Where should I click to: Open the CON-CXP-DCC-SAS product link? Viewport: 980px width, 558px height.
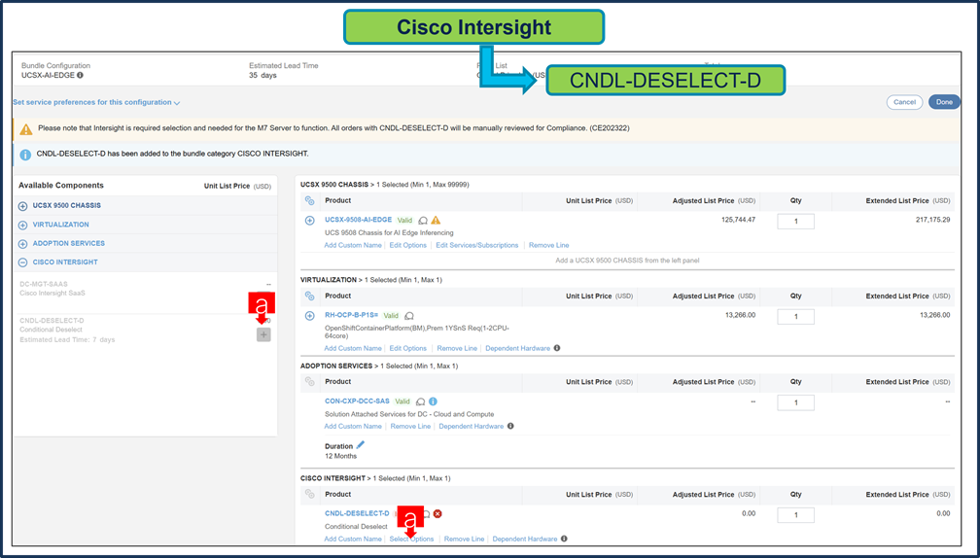pyautogui.click(x=357, y=401)
